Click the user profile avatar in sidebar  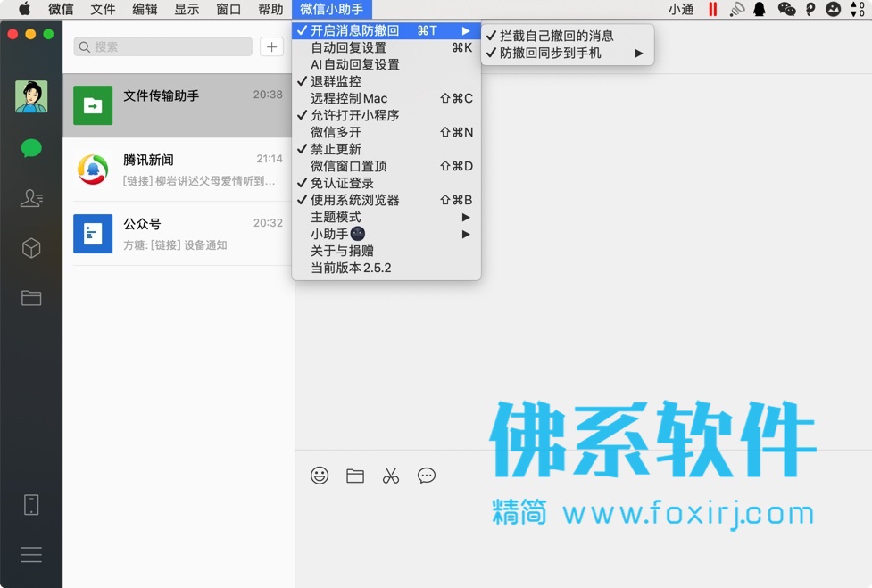pos(31,96)
